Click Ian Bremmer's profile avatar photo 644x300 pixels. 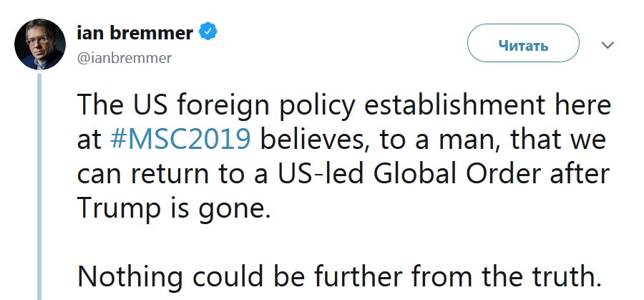tap(41, 44)
